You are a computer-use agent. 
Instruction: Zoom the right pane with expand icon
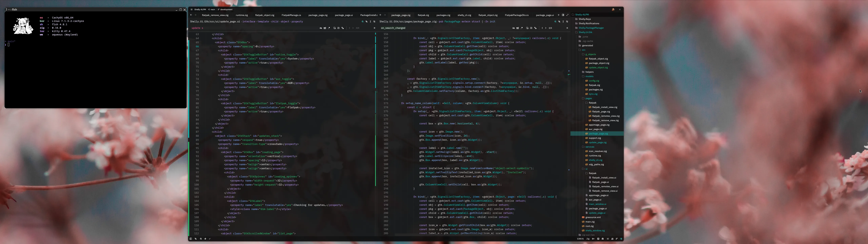coord(567,15)
